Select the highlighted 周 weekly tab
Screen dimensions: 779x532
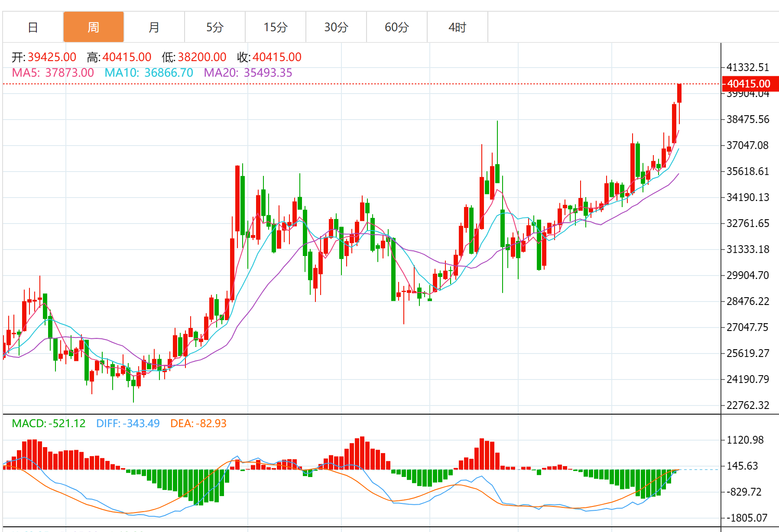point(94,27)
